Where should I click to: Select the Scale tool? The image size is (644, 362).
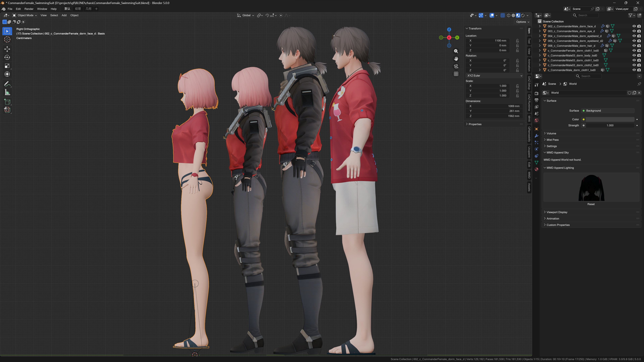[x=7, y=66]
